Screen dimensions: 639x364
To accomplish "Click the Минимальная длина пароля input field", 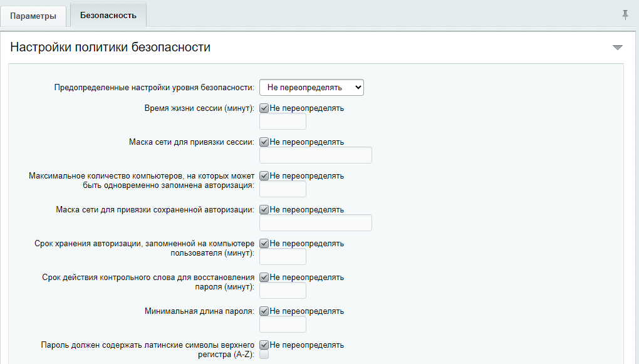I will pyautogui.click(x=283, y=325).
